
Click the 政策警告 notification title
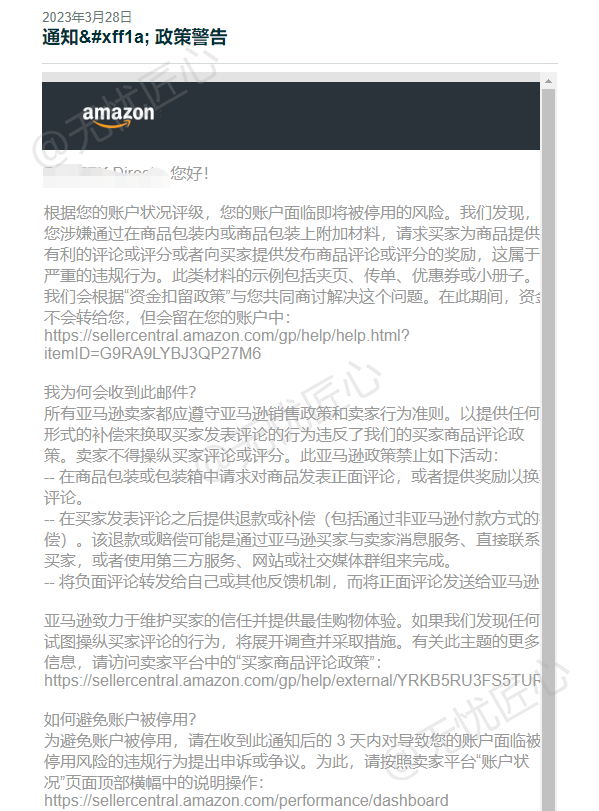point(134,37)
